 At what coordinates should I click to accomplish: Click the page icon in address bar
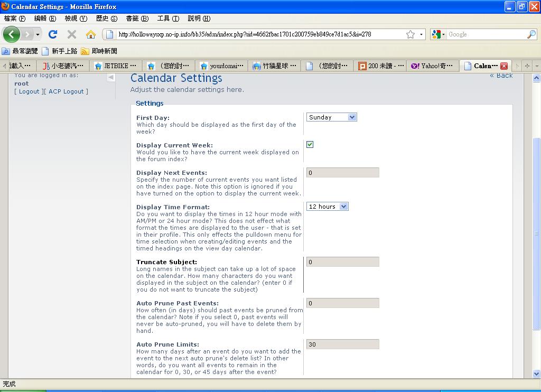[109, 34]
